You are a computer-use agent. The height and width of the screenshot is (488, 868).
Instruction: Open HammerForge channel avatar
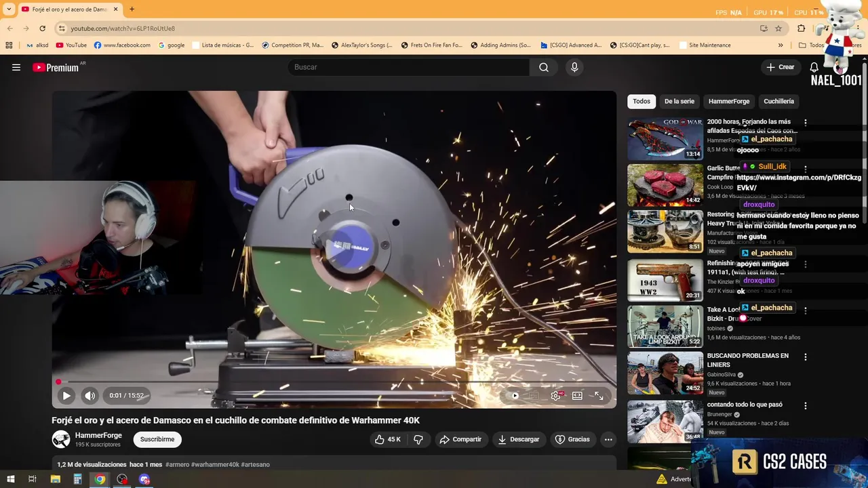pos(61,439)
